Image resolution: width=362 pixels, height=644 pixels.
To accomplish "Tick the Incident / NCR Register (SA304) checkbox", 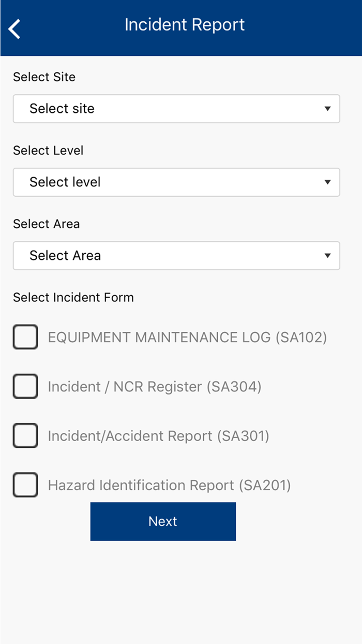I will click(25, 386).
